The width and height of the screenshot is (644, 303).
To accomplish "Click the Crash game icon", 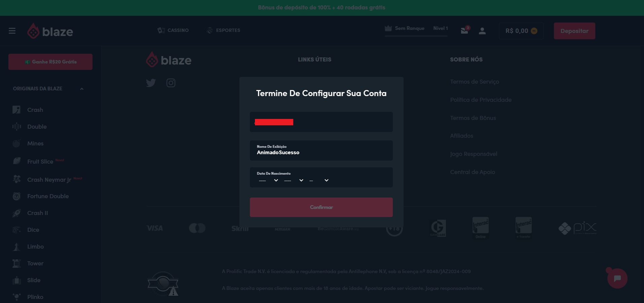I will tap(16, 110).
